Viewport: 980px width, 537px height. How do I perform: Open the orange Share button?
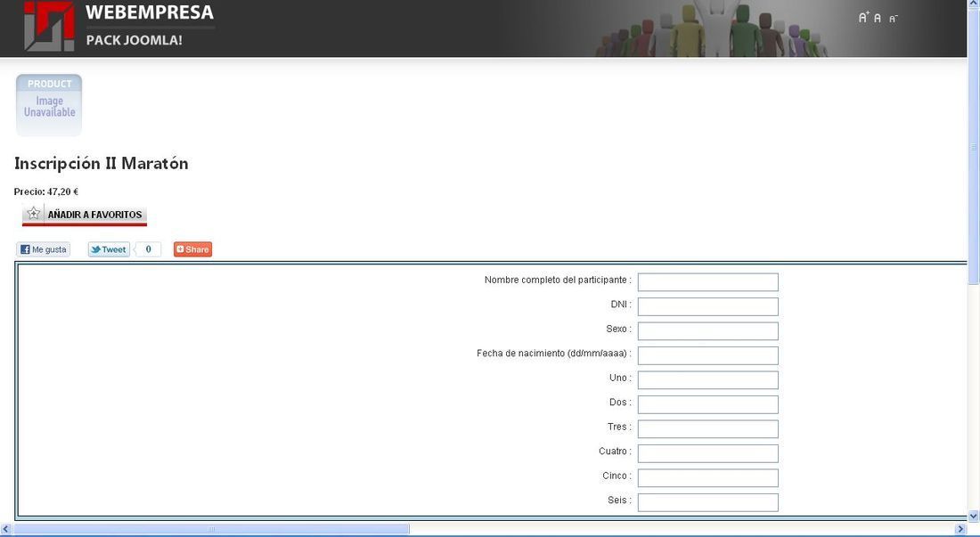(192, 249)
